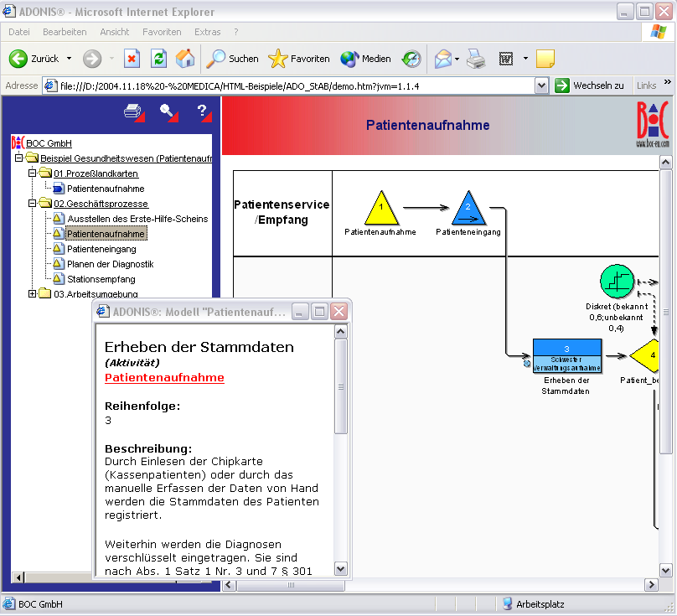Screen dimensions: 677x616
Task: Collapse the 01.Prozeßlandkarten folder
Action: 32,173
